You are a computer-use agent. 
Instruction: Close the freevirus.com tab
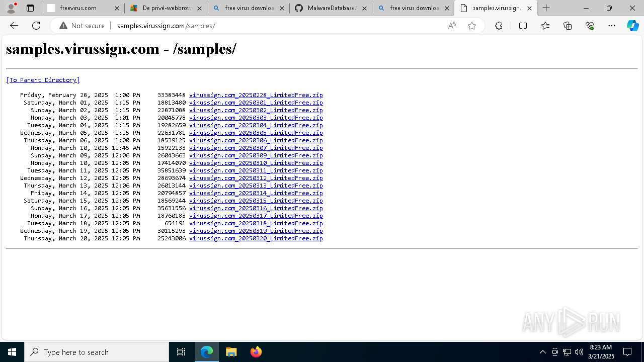(x=117, y=8)
